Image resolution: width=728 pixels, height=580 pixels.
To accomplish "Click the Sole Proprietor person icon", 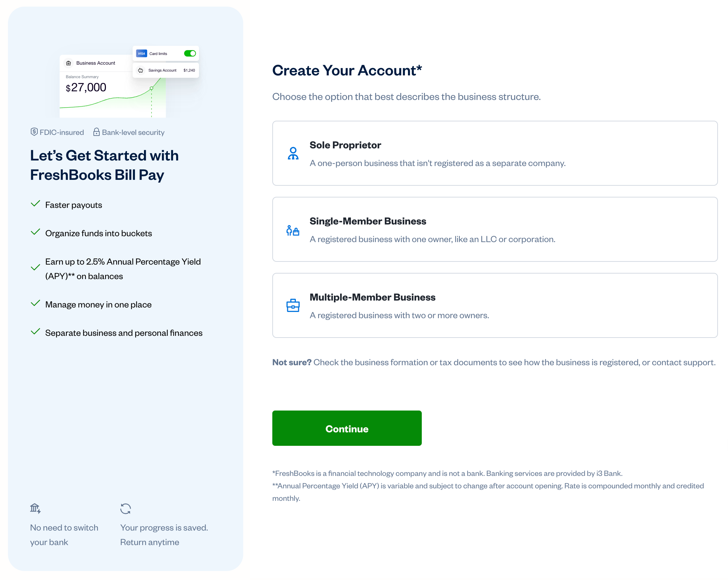I will [x=293, y=153].
